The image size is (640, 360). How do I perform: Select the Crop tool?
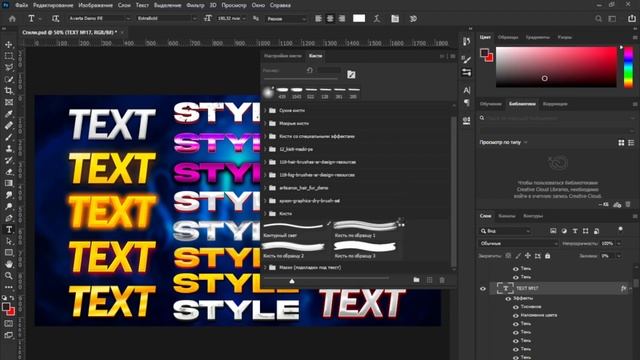(9, 91)
